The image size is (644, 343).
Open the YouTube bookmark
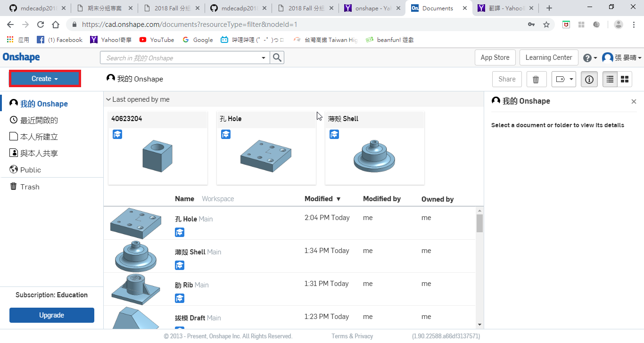click(x=157, y=40)
